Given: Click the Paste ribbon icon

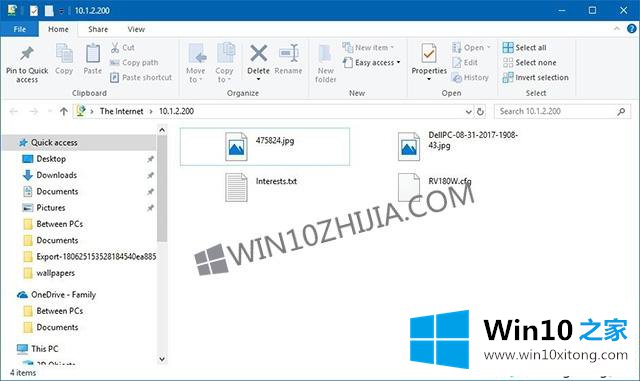Looking at the screenshot, I should (93, 60).
